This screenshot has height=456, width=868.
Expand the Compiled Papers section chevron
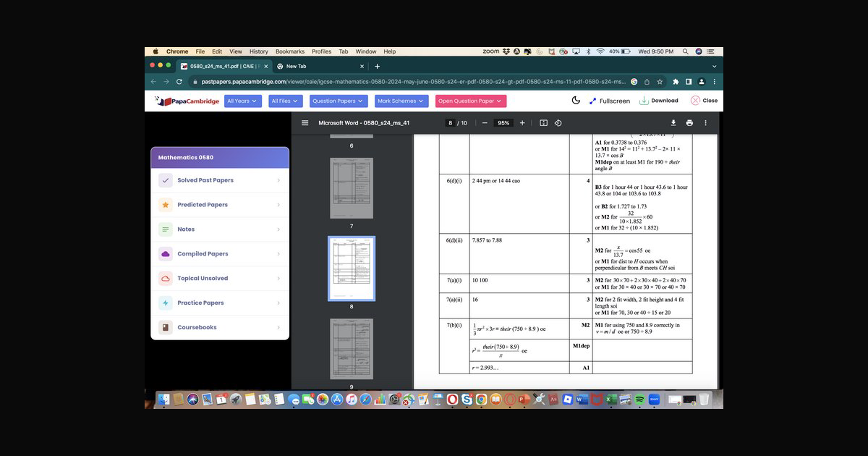pyautogui.click(x=278, y=253)
